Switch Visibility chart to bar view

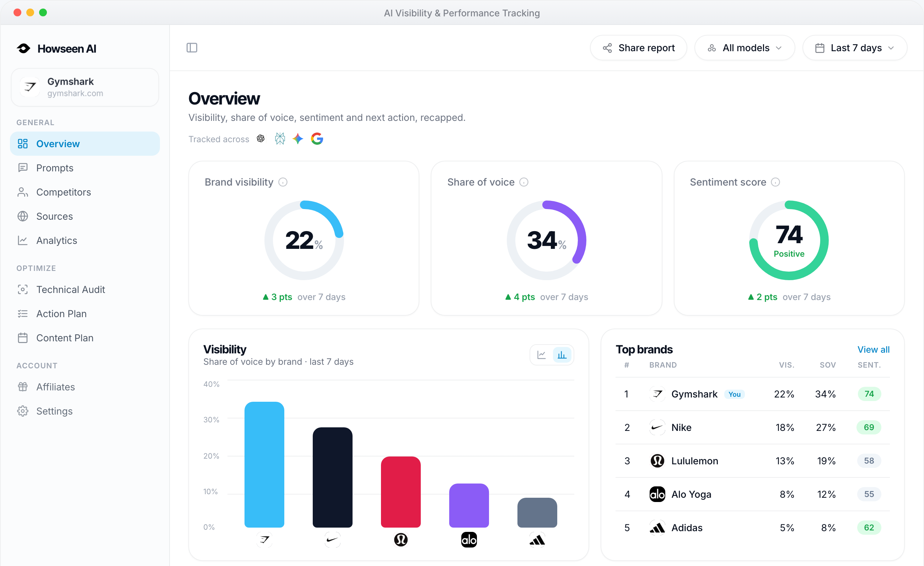pos(562,355)
